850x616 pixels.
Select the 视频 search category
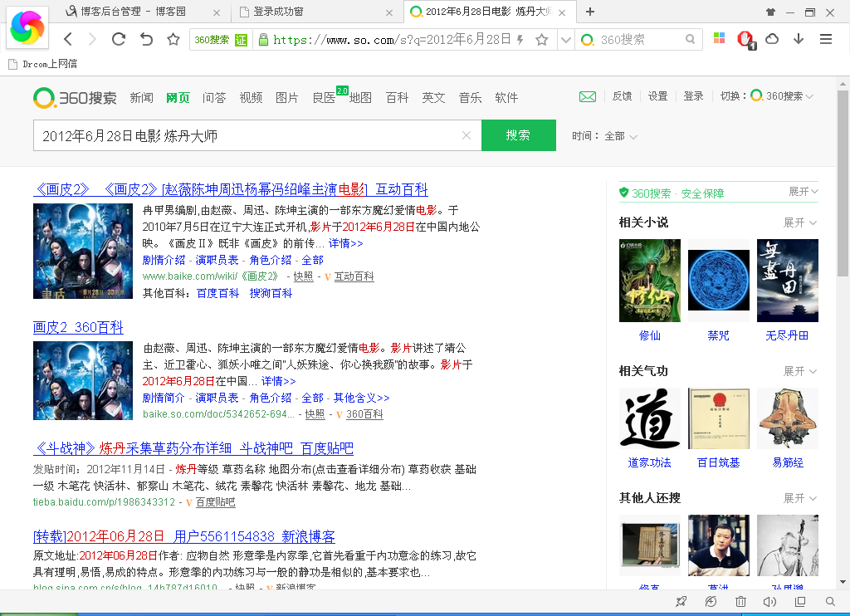[251, 98]
